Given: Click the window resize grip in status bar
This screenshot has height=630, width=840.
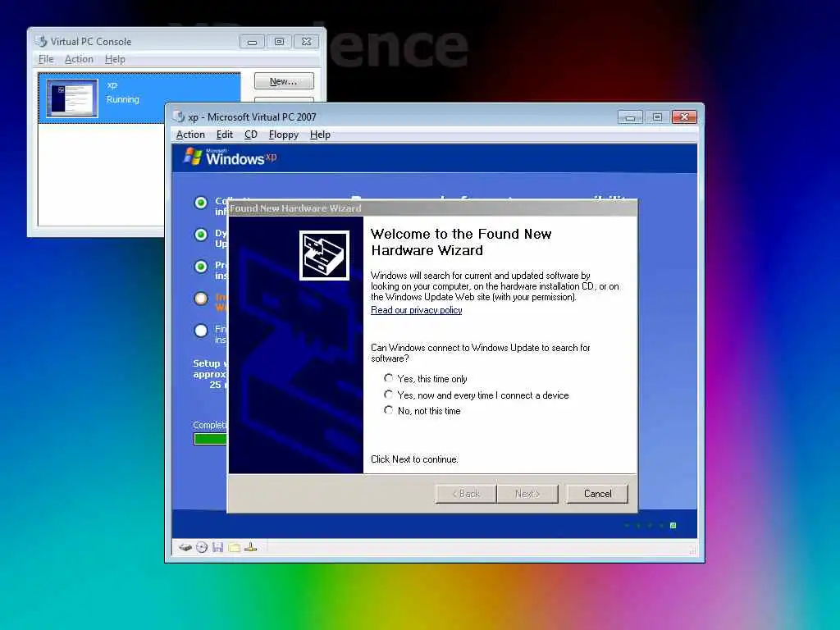Looking at the screenshot, I should [692, 550].
